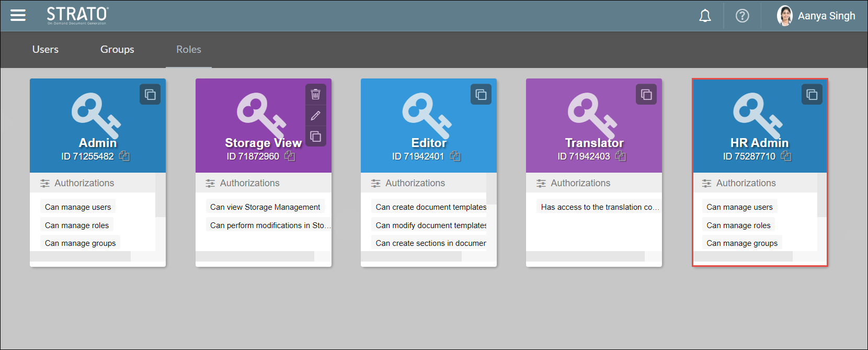868x350 pixels.
Task: Select 'Can manage users' in HR Admin card
Action: coord(739,207)
